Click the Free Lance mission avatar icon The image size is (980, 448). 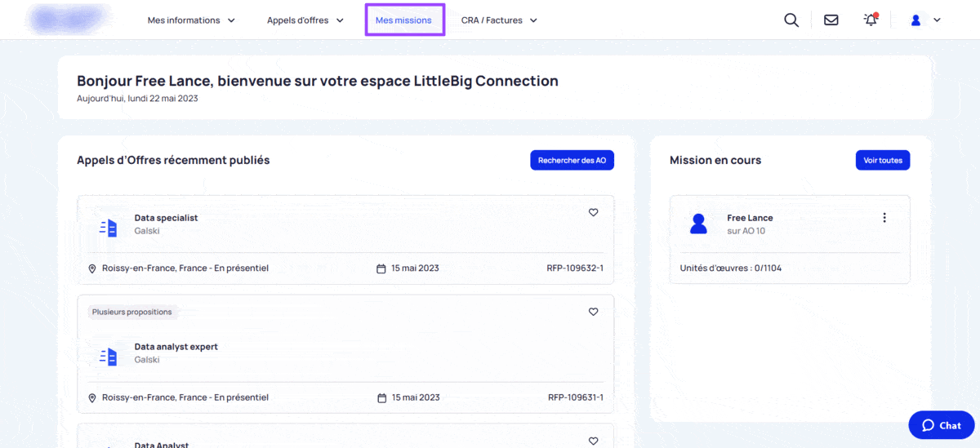(698, 224)
